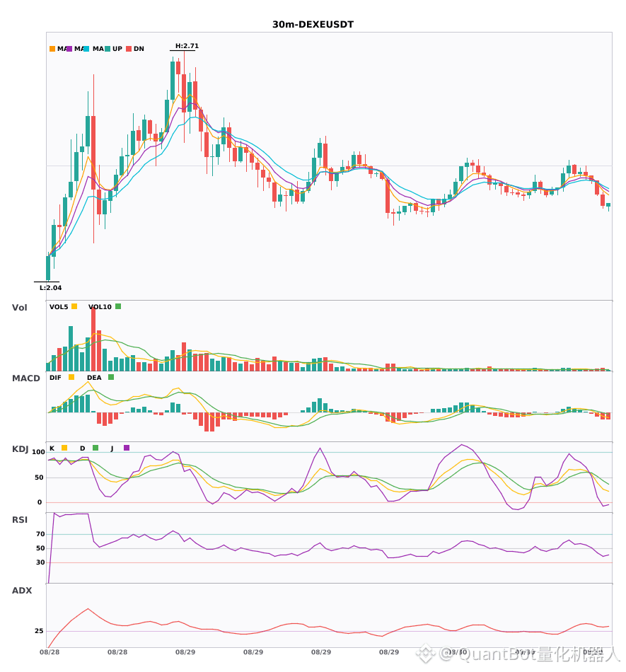Select the MACD panel label
The image size is (626, 672).
pos(25,378)
